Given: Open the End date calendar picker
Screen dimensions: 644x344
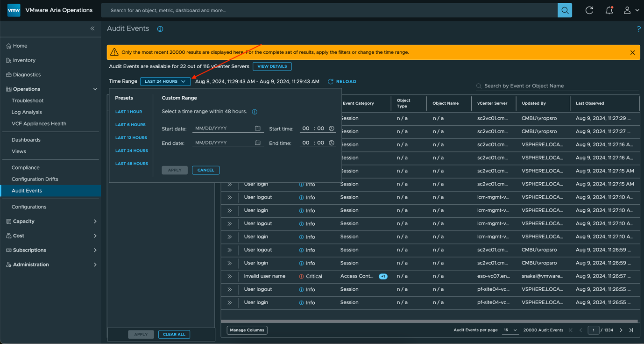Looking at the screenshot, I should coord(257,143).
